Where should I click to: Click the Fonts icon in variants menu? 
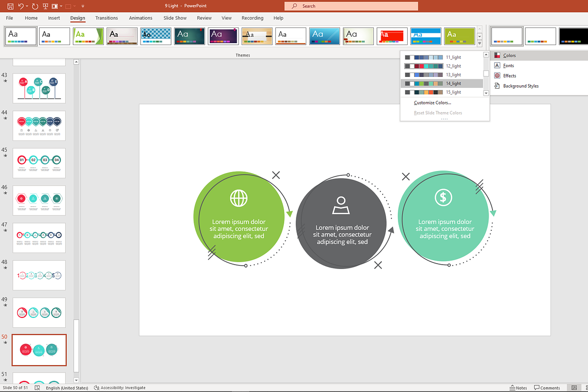point(497,66)
